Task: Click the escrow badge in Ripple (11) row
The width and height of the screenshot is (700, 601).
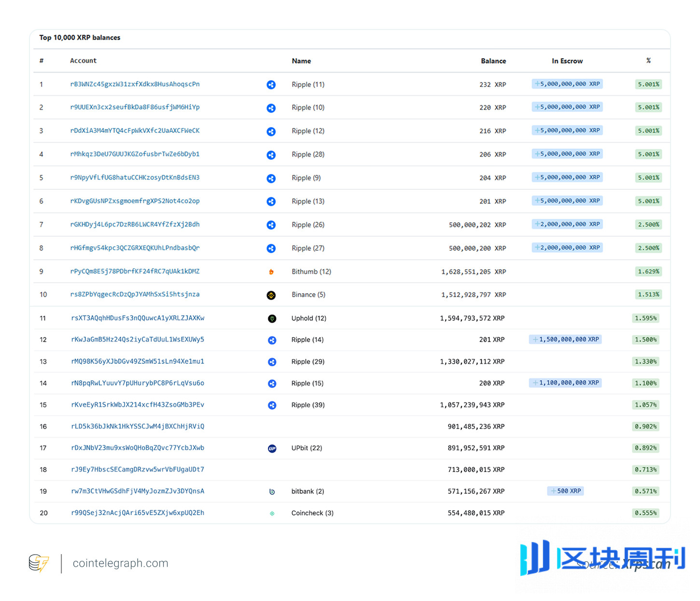Action: pyautogui.click(x=567, y=84)
